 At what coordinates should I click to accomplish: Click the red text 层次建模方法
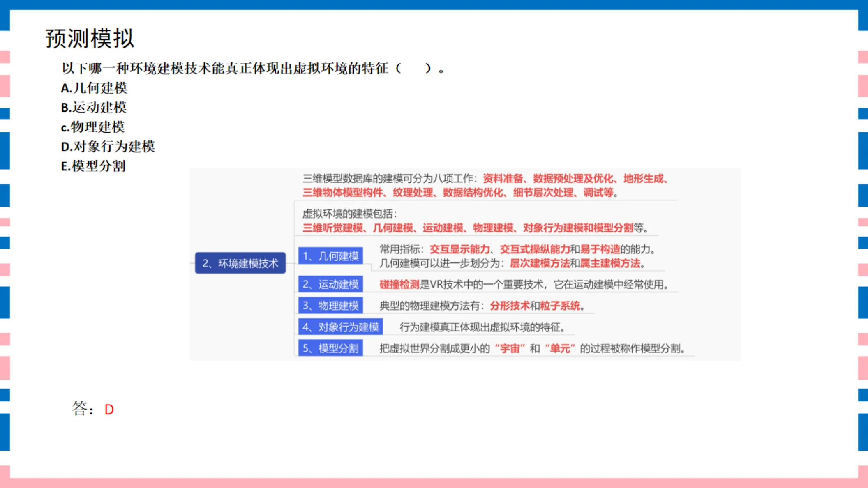tap(540, 263)
